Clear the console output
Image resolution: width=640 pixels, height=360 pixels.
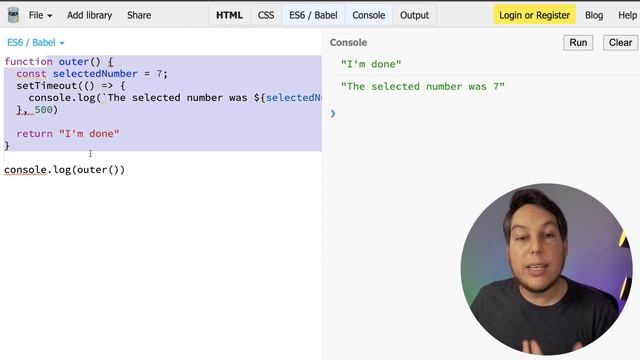click(x=620, y=42)
